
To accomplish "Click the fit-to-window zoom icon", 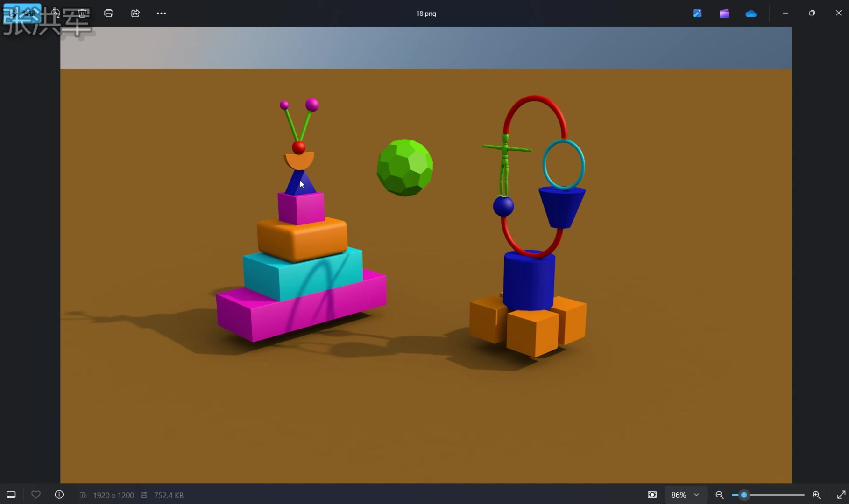I will tap(652, 495).
